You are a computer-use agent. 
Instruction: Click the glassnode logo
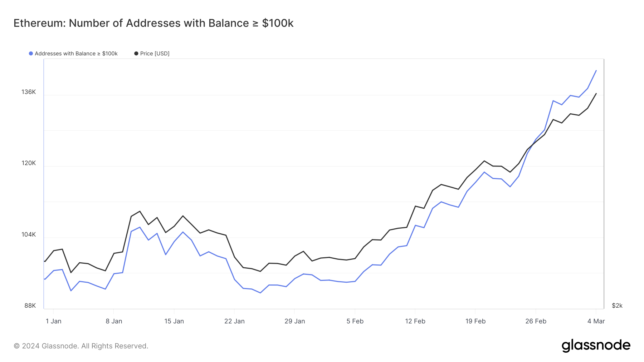596,346
